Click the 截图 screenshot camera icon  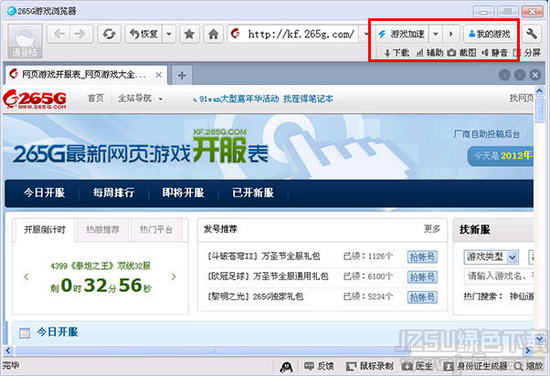point(452,53)
